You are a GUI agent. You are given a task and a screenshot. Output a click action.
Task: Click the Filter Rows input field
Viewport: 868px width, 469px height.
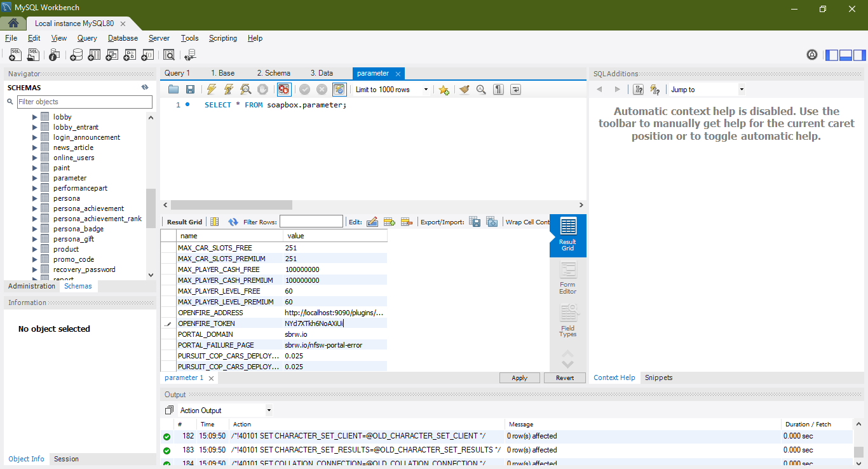click(x=311, y=222)
